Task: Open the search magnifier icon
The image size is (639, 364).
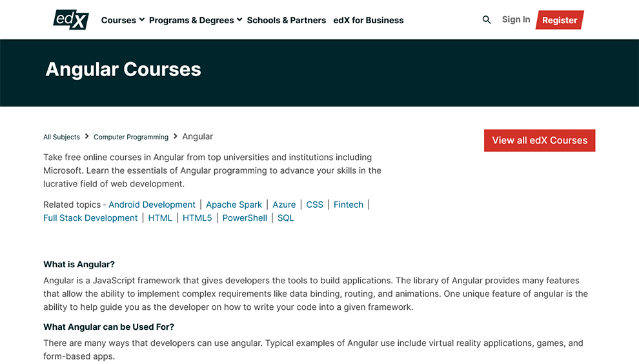Action: 487,19
